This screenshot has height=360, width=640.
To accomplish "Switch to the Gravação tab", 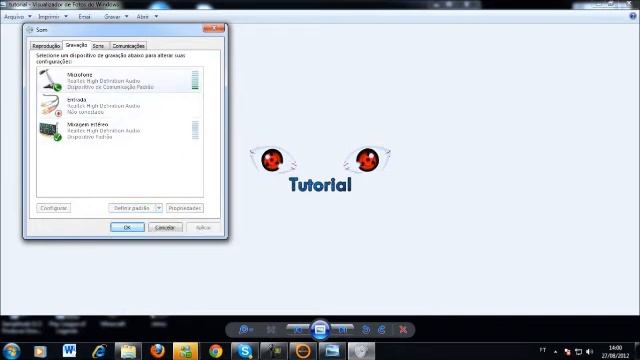I will tap(76, 45).
